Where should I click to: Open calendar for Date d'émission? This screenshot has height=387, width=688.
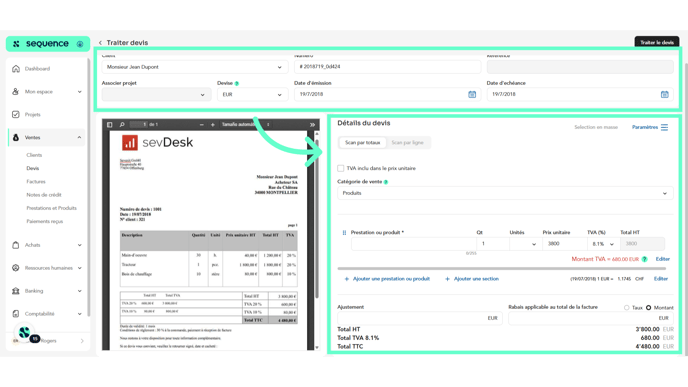[472, 94]
